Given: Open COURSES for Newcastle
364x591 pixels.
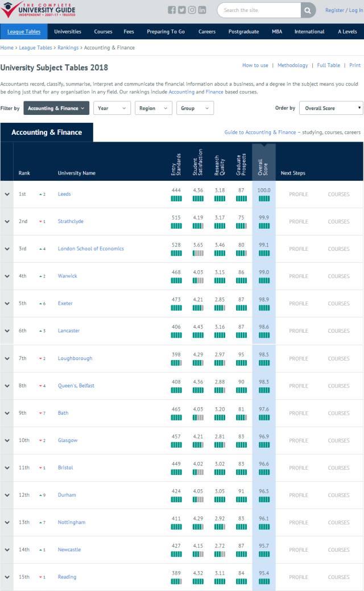Looking at the screenshot, I should pyautogui.click(x=338, y=550).
